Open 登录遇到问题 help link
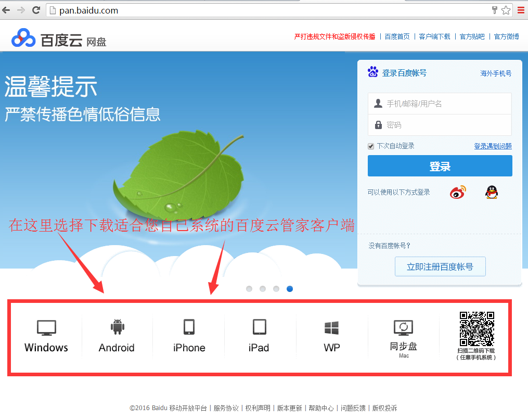The height and width of the screenshot is (420, 528). pos(493,146)
